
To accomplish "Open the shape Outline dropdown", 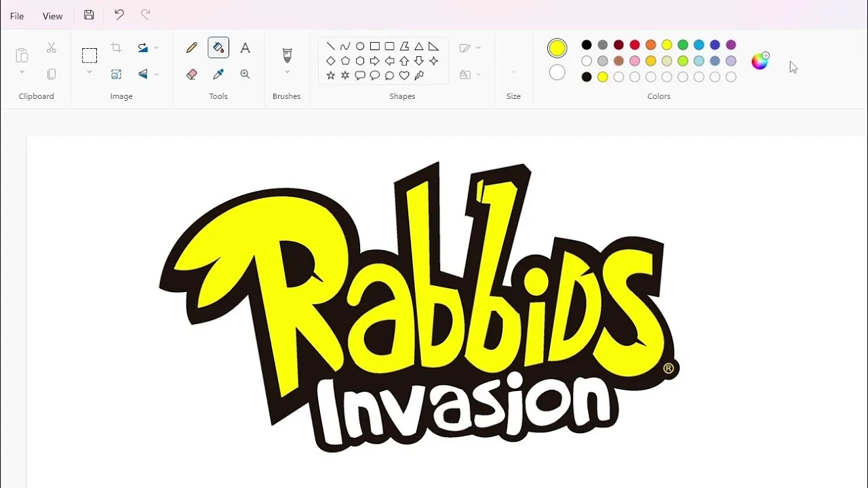I will (x=470, y=48).
